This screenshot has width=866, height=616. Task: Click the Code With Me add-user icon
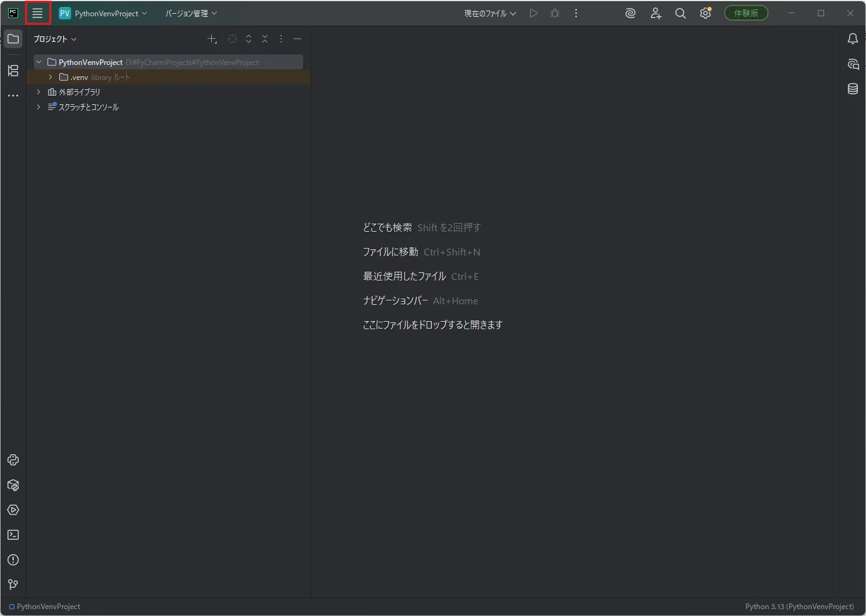[655, 13]
